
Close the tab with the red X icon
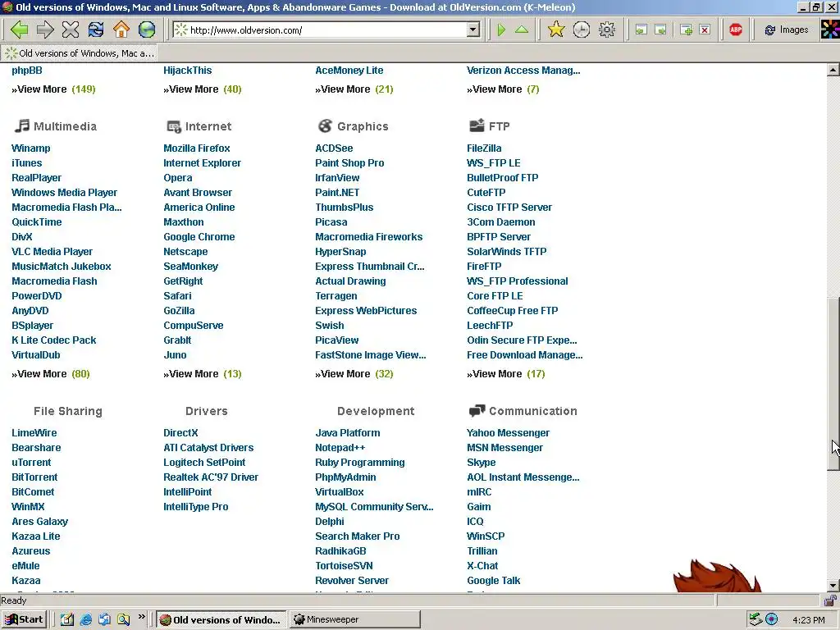pos(705,30)
